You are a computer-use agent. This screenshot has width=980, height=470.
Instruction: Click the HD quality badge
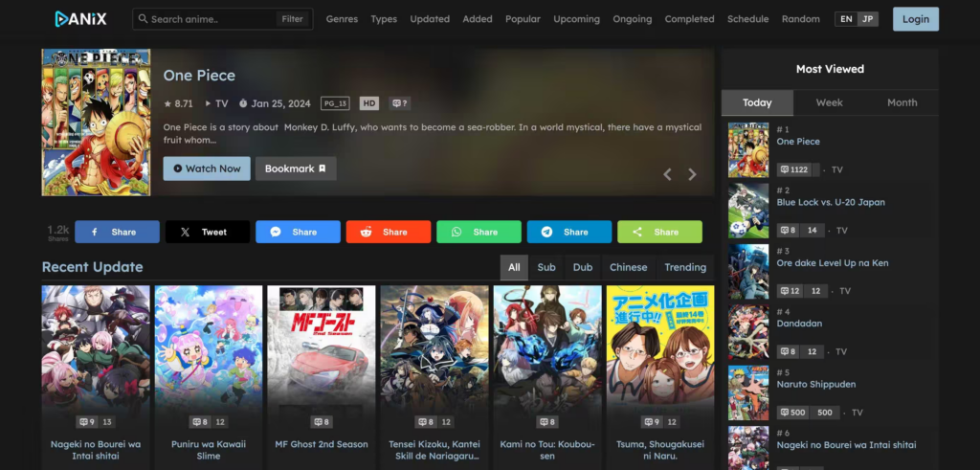pyautogui.click(x=369, y=103)
